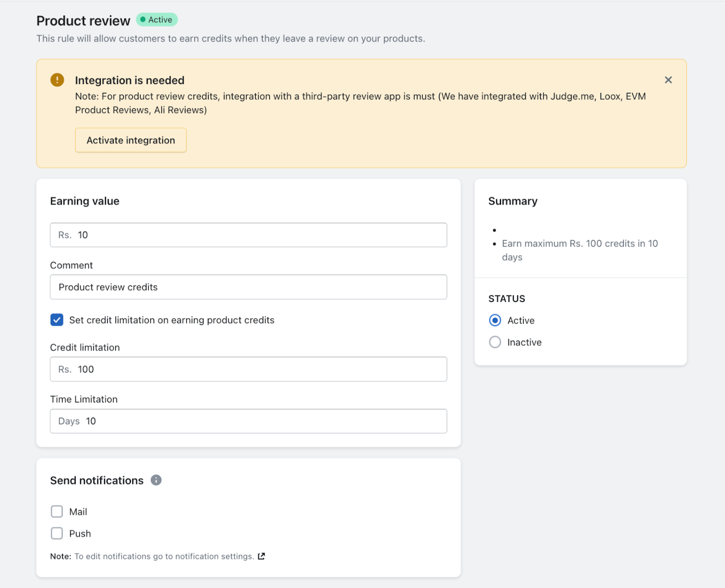This screenshot has height=588, width=725.
Task: Click the orange warning icon in banner
Action: (x=57, y=80)
